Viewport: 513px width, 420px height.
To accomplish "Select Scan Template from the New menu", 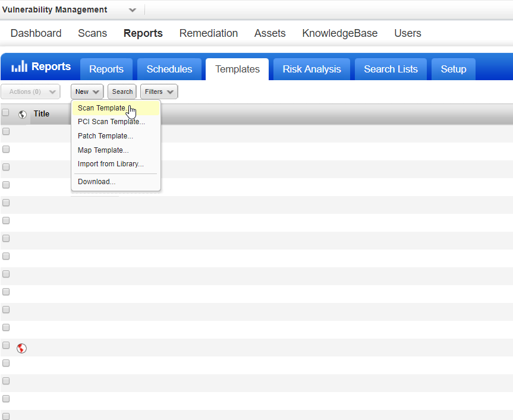I will [101, 108].
